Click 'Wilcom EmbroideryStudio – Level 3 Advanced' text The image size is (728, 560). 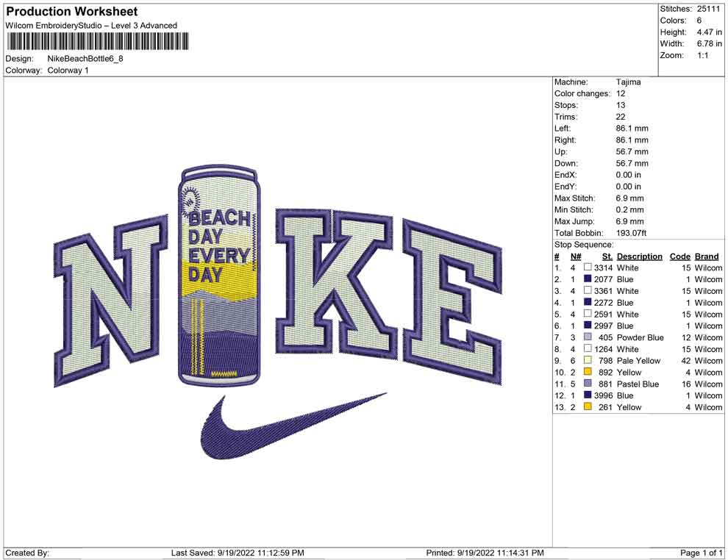point(91,26)
